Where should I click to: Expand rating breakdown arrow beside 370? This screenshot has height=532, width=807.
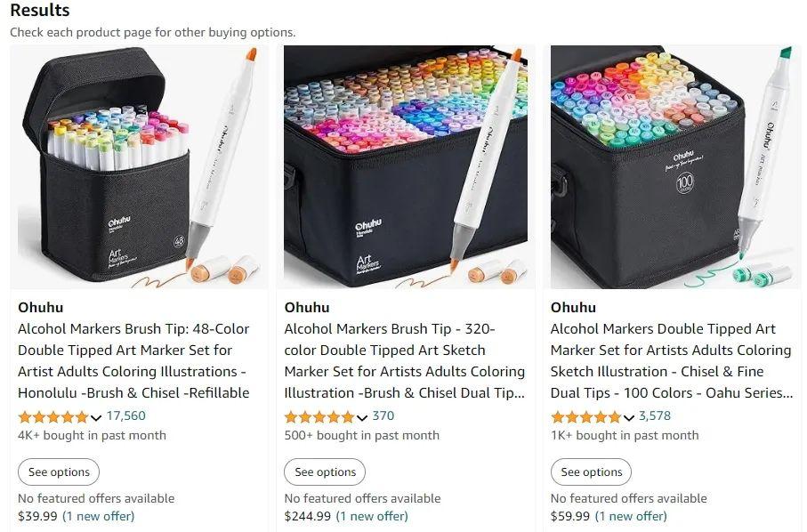[x=362, y=417]
